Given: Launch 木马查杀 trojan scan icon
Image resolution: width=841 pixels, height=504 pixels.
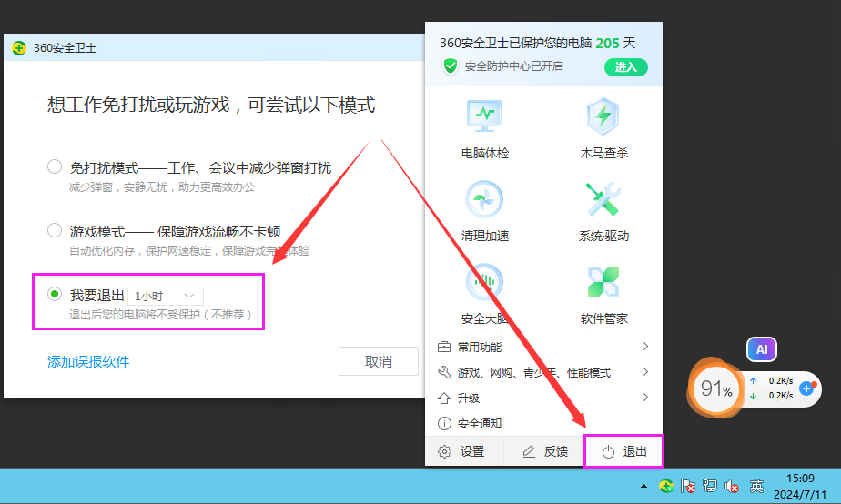Looking at the screenshot, I should coord(603,116).
